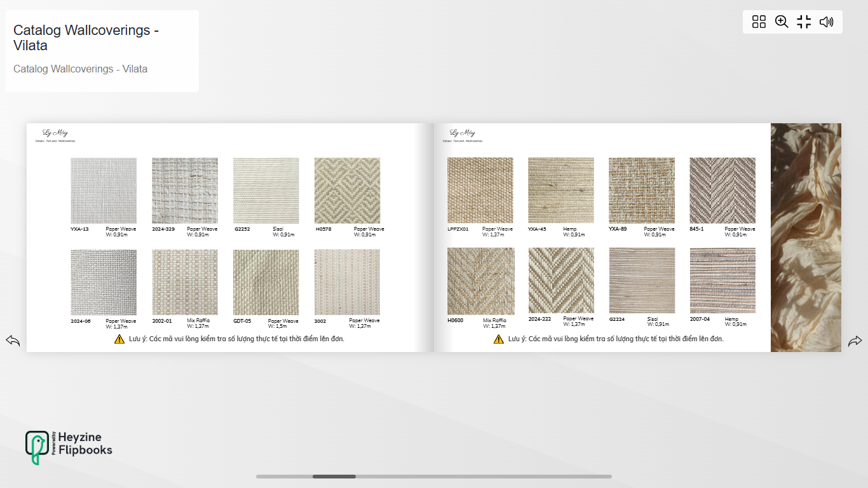The height and width of the screenshot is (488, 868).
Task: Click the YXA-45 Hemp swatch
Action: click(x=561, y=191)
